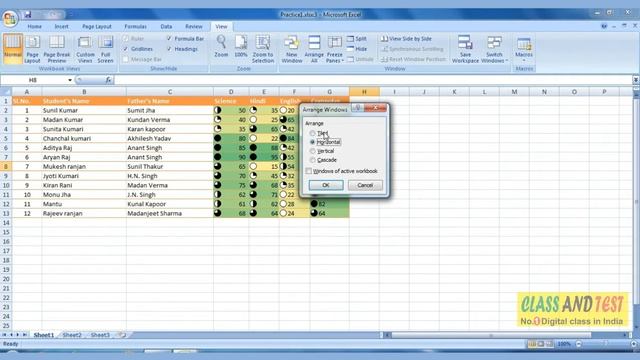The height and width of the screenshot is (360, 640).
Task: Open Page Break Preview
Action: point(57,49)
